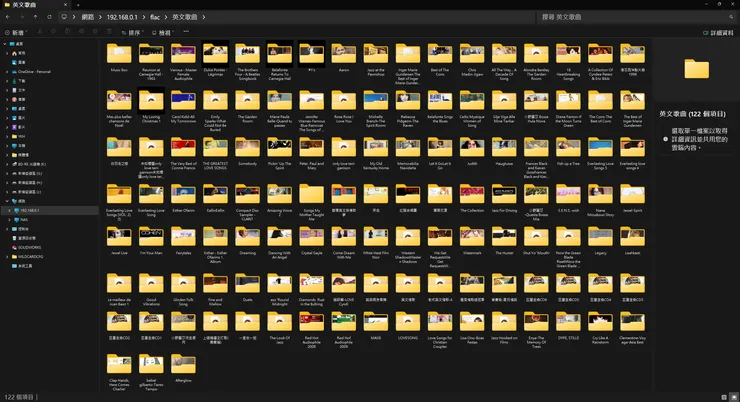This screenshot has height=402, width=740.
Task: Click the Paste toolbar icon
Action: 67,32
